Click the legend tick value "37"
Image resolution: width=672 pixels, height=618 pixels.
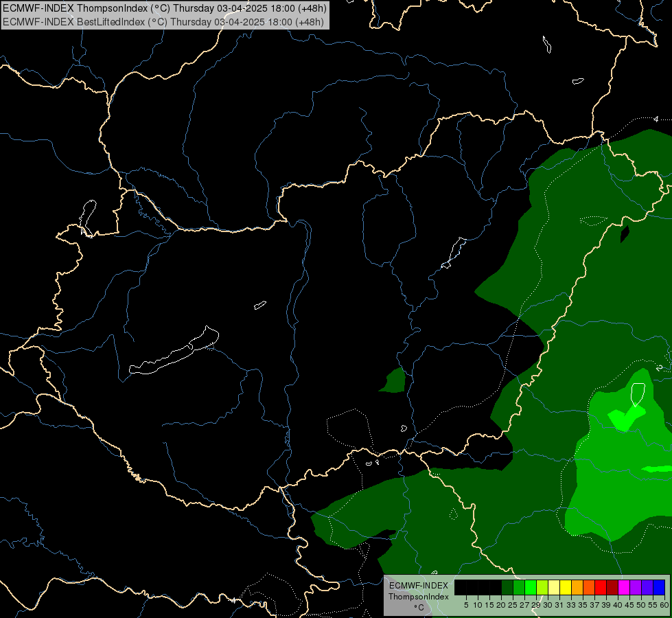pos(594,605)
